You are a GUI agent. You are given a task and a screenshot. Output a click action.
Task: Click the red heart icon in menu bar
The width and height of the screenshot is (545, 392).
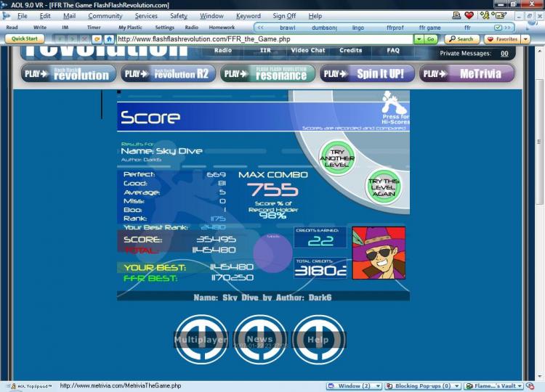coord(469,15)
